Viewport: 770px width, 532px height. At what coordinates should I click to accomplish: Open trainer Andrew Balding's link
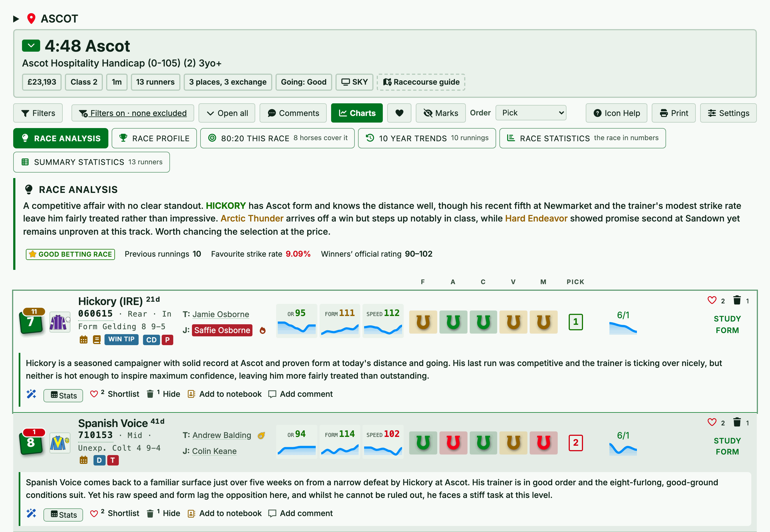pyautogui.click(x=222, y=435)
